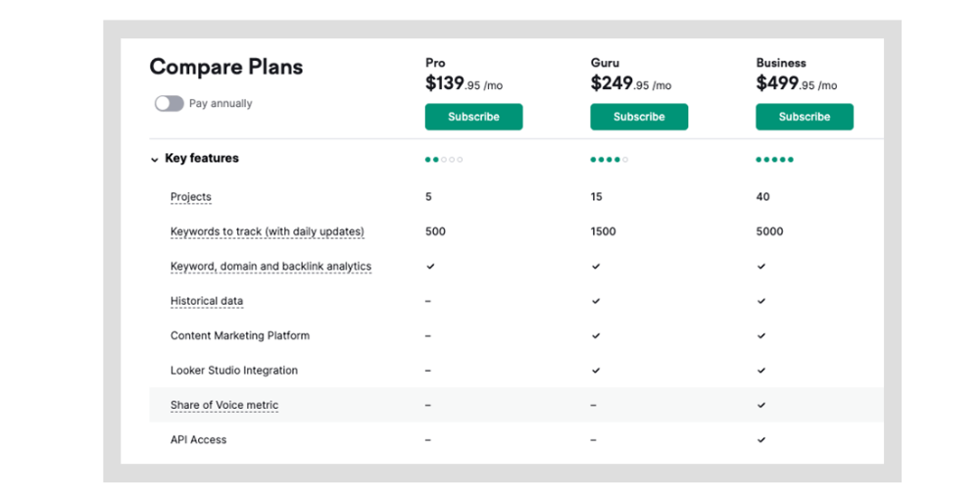This screenshot has width=980, height=502.
Task: Click Guru checkmark for Looker Studio Integration
Action: [596, 371]
